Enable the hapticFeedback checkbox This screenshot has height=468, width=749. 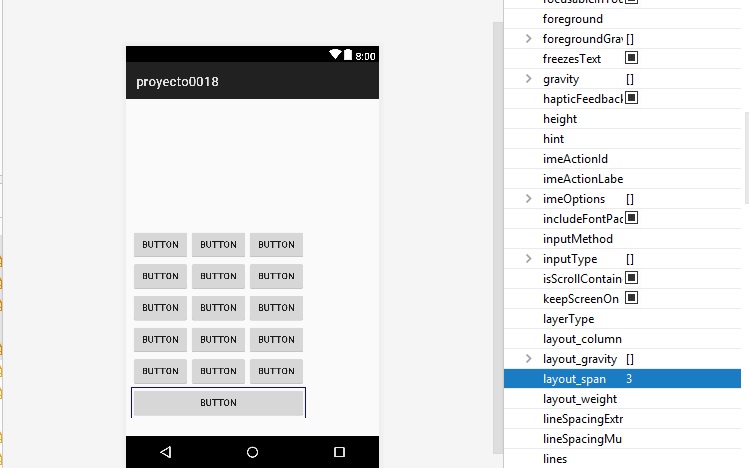pos(631,98)
